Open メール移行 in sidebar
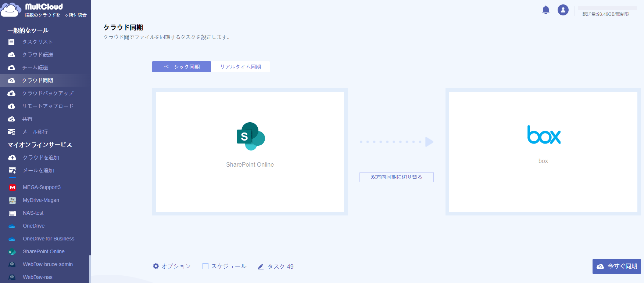Image resolution: width=644 pixels, height=283 pixels. click(x=35, y=132)
